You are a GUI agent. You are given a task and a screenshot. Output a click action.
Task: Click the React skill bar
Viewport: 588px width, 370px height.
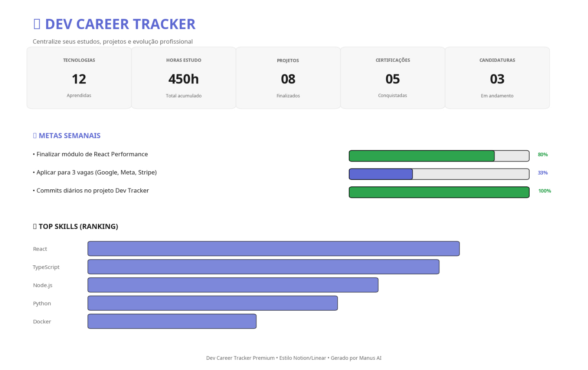[x=274, y=249]
